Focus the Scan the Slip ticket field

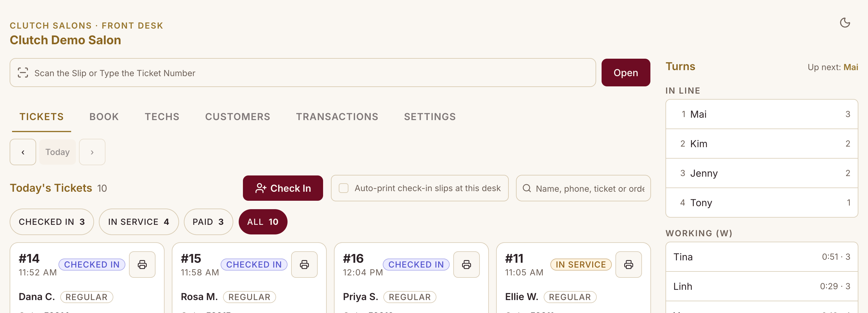click(x=303, y=73)
